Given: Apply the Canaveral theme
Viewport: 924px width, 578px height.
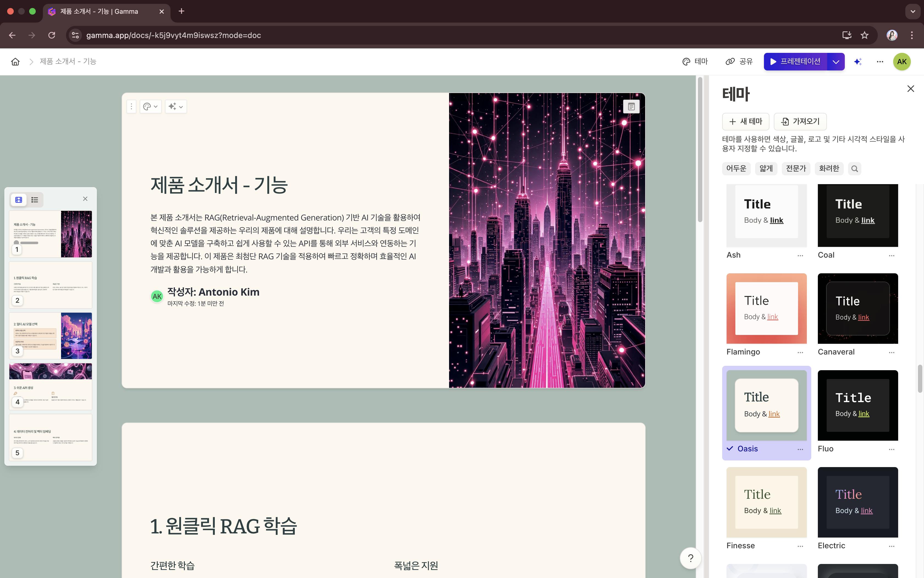Looking at the screenshot, I should tap(857, 309).
